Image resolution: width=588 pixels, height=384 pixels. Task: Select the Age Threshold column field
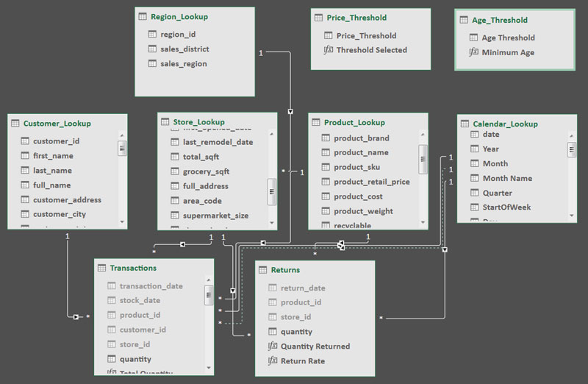pyautogui.click(x=508, y=38)
